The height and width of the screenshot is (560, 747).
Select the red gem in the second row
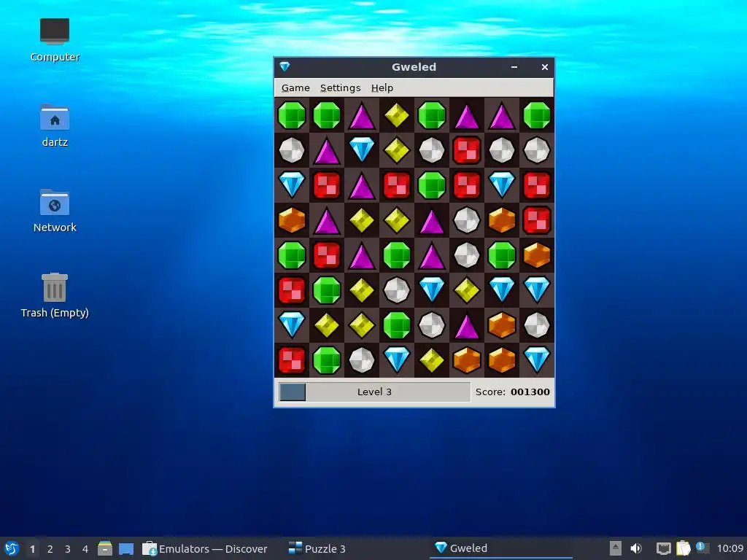467,150
